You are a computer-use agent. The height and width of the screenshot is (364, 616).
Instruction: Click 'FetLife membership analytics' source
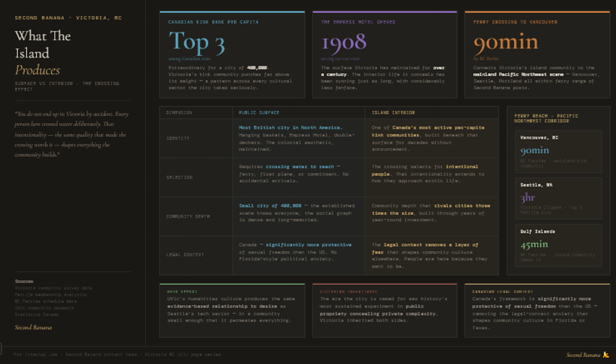point(51,294)
